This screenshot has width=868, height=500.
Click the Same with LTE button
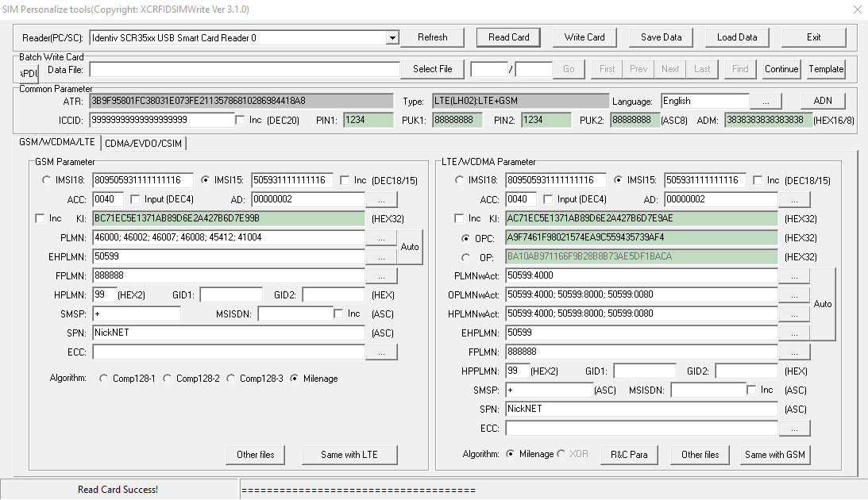point(349,455)
